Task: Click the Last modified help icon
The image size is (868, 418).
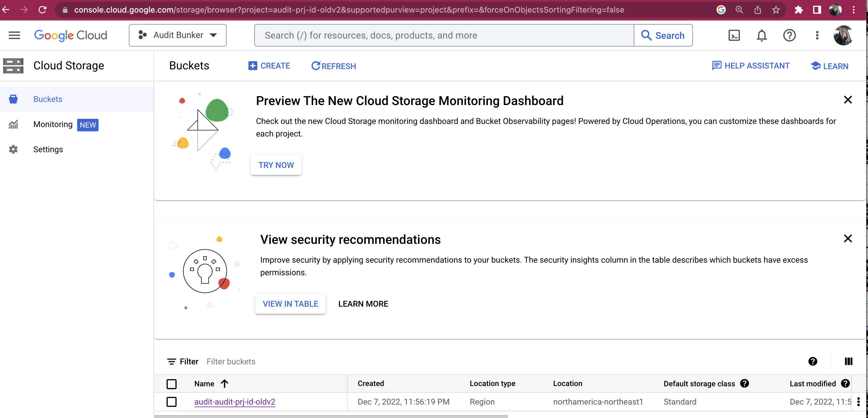Action: pyautogui.click(x=846, y=383)
